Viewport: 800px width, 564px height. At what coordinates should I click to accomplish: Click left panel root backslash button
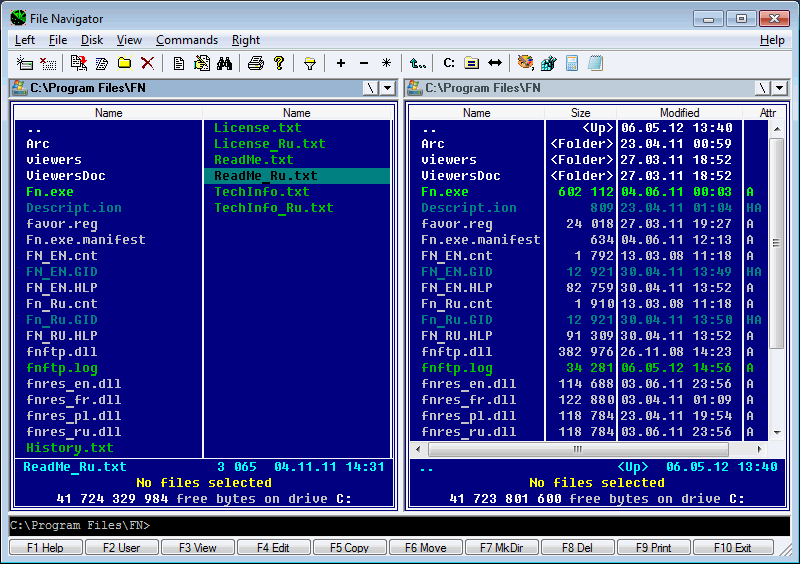(x=371, y=88)
